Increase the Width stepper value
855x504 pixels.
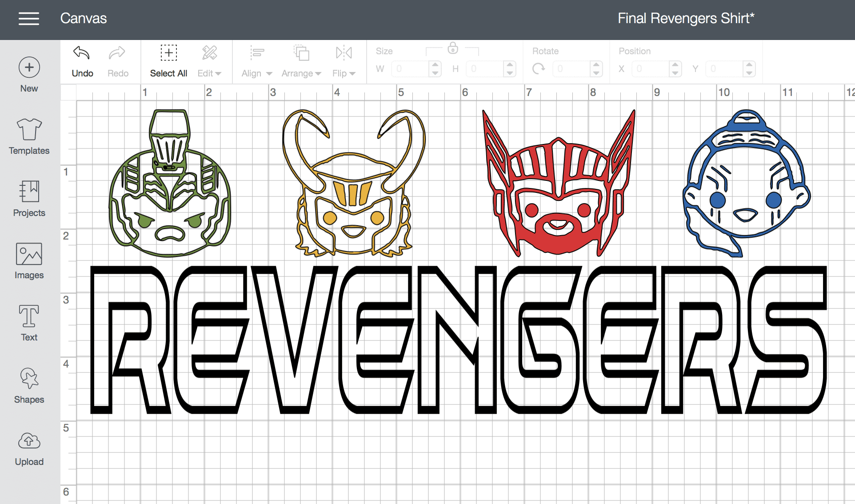click(435, 65)
